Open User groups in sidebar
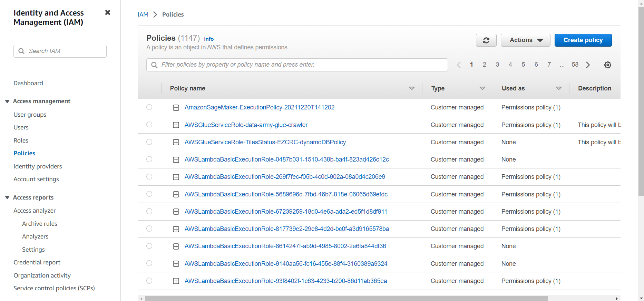 [x=30, y=115]
